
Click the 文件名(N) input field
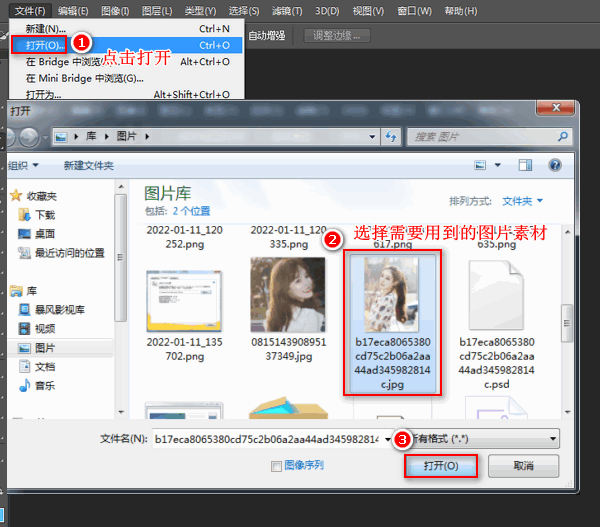267,439
